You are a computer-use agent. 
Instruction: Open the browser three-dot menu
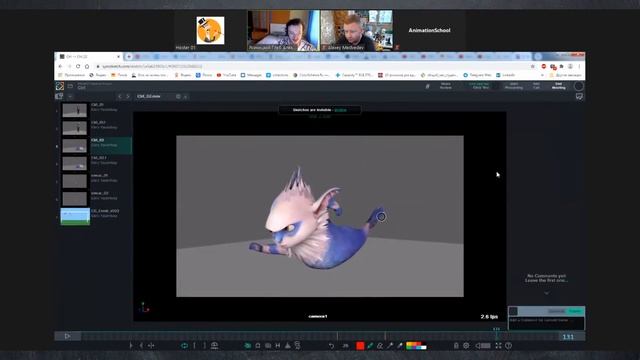click(x=579, y=66)
